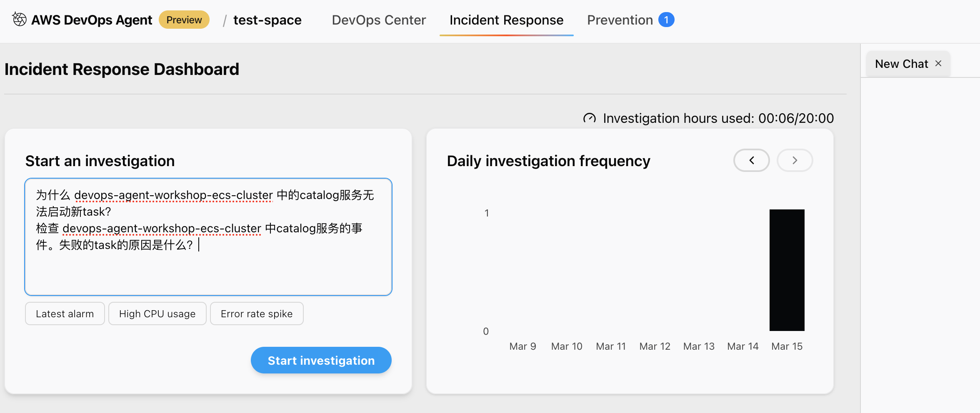The height and width of the screenshot is (413, 980).
Task: Close the New Chat tab
Action: [938, 64]
